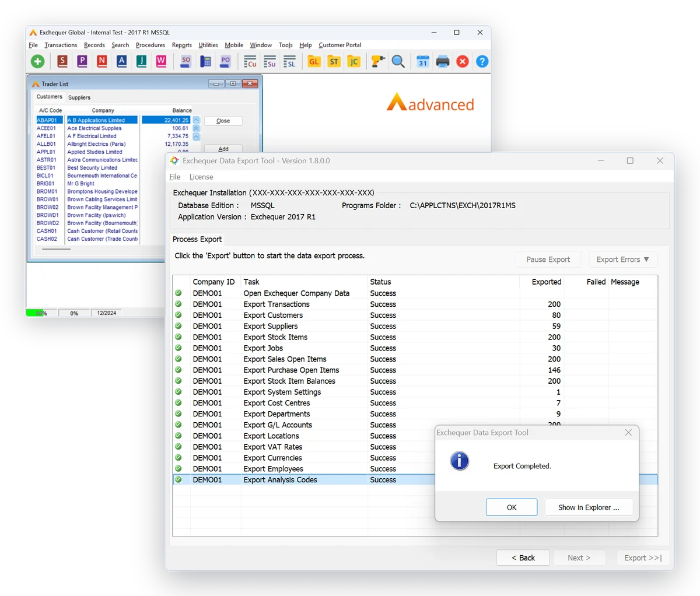Click the top scroll arrow beside Balance column
Image resolution: width=700 pixels, height=596 pixels.
point(196,120)
